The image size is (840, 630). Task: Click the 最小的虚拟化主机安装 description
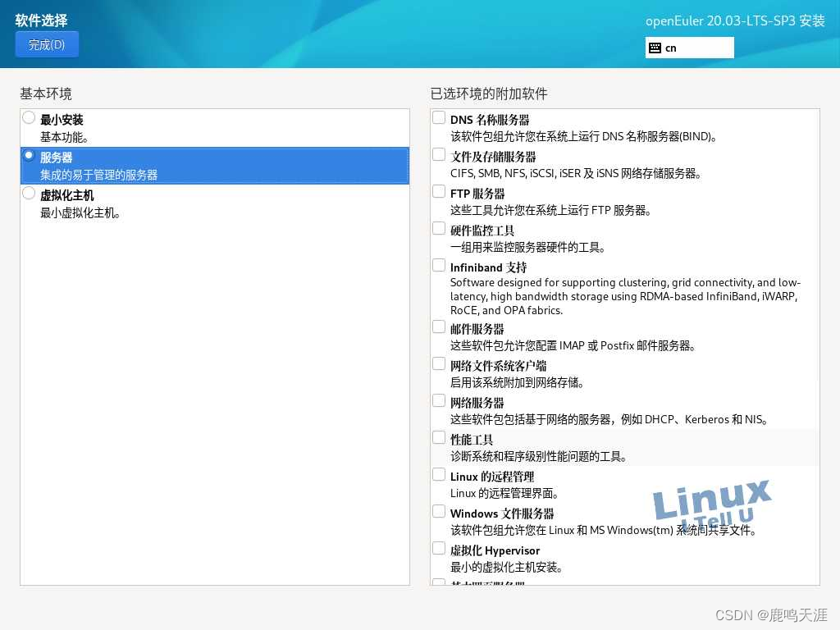point(506,568)
